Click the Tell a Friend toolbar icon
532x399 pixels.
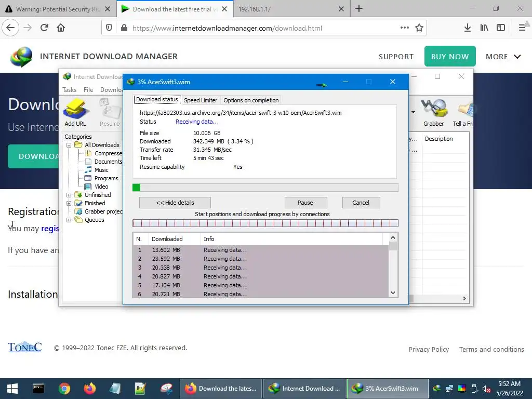[x=463, y=112]
